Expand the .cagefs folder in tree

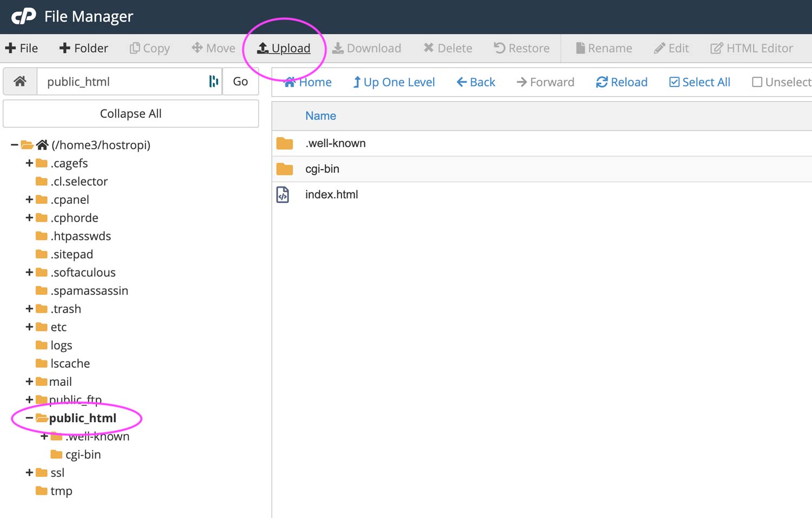[29, 163]
